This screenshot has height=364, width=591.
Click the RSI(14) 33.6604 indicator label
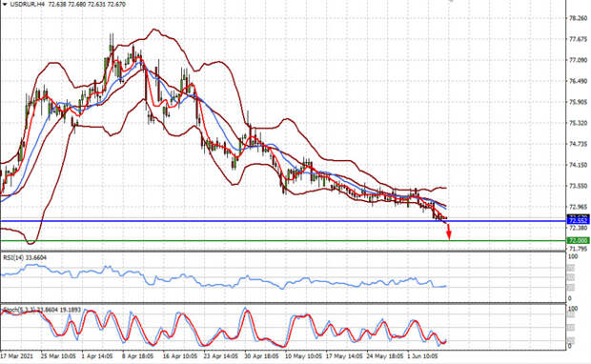(25, 257)
